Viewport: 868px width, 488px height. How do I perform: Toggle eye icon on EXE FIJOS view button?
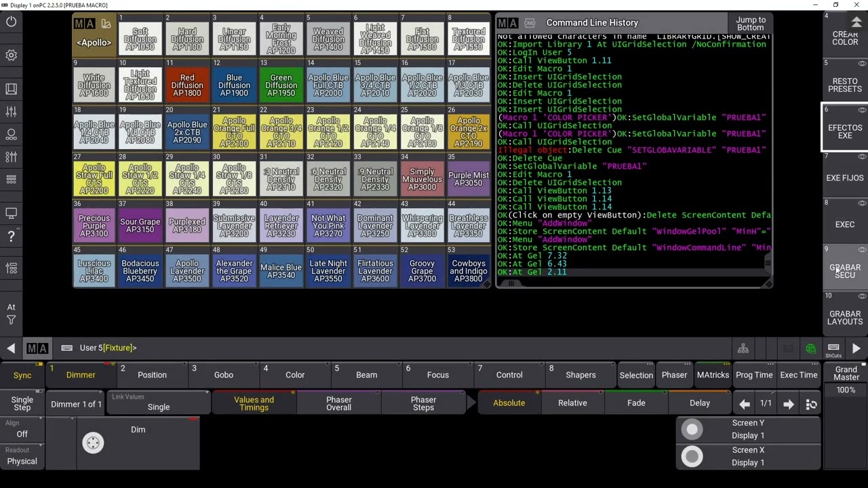coord(862,157)
